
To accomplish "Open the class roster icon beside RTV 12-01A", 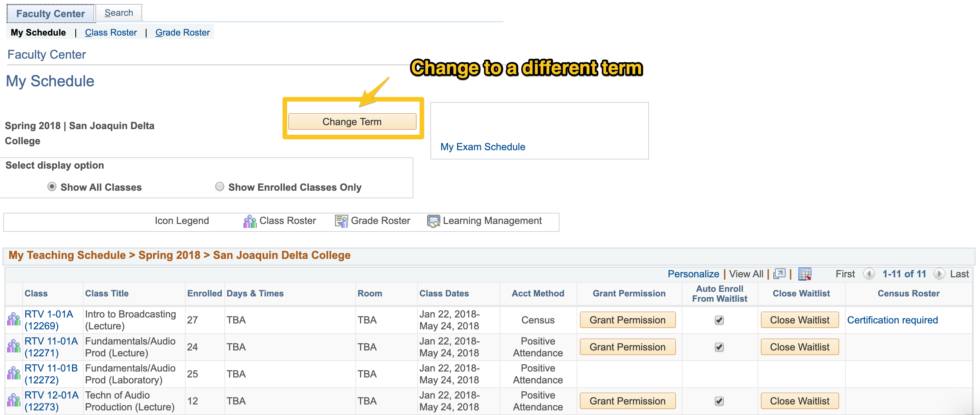I will 13,401.
